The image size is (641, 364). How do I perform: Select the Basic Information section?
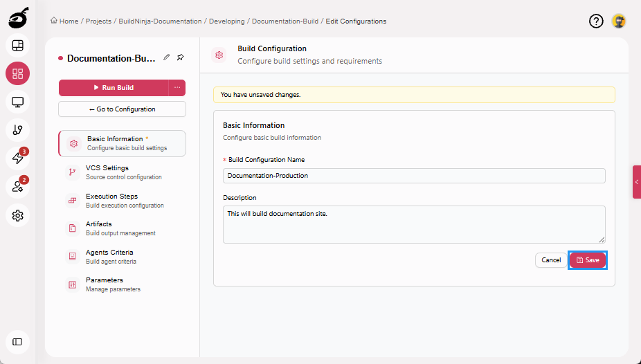coord(123,143)
